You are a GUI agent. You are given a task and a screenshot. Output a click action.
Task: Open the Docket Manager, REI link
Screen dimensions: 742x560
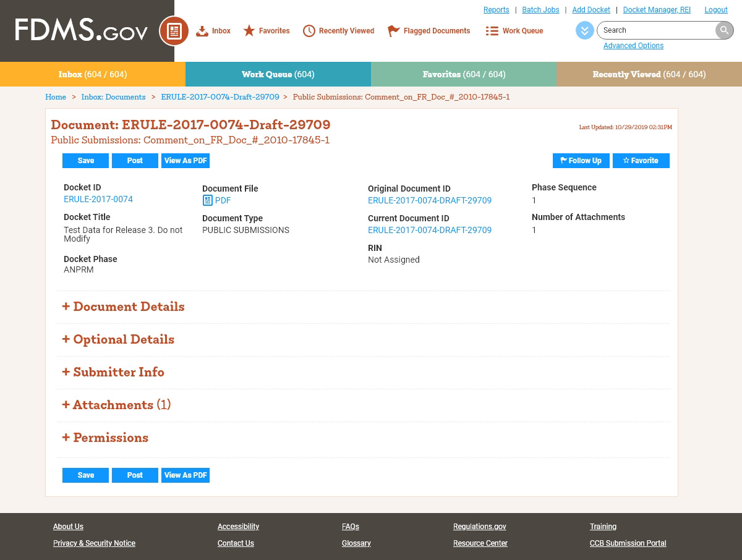pyautogui.click(x=657, y=10)
